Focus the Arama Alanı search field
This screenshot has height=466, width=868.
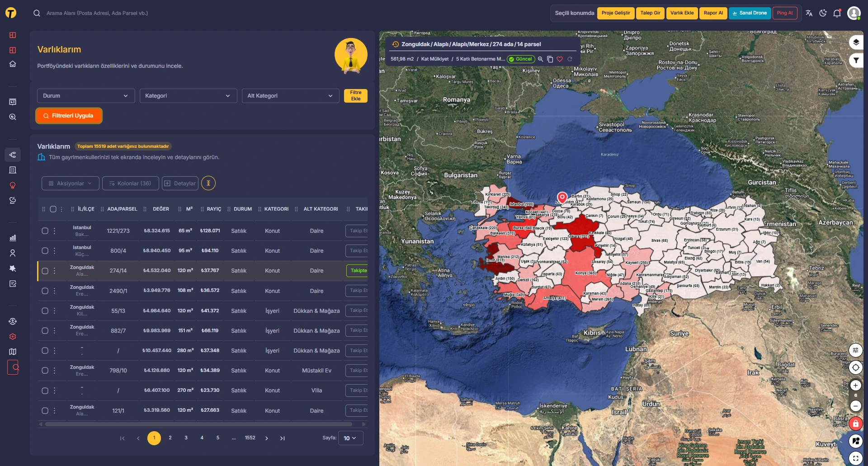tap(97, 13)
